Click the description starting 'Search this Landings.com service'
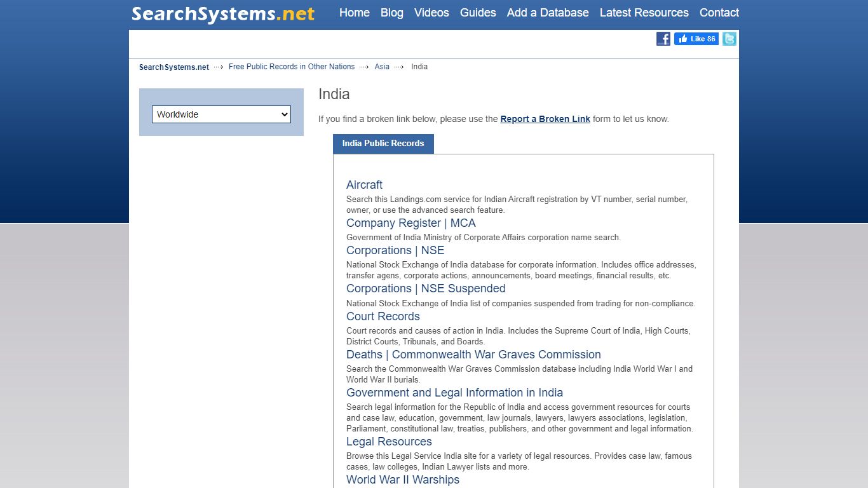The image size is (868, 488). (x=517, y=205)
